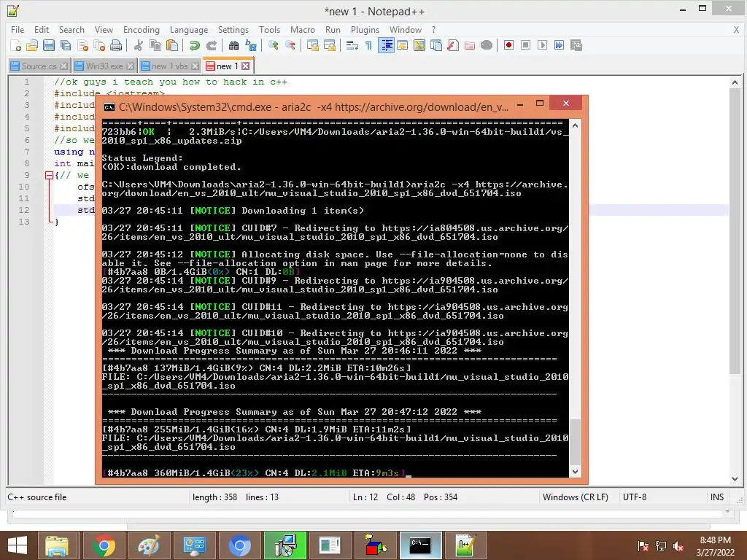The width and height of the screenshot is (747, 560).
Task: Open Replace dialog from toolbar
Action: pyautogui.click(x=251, y=45)
